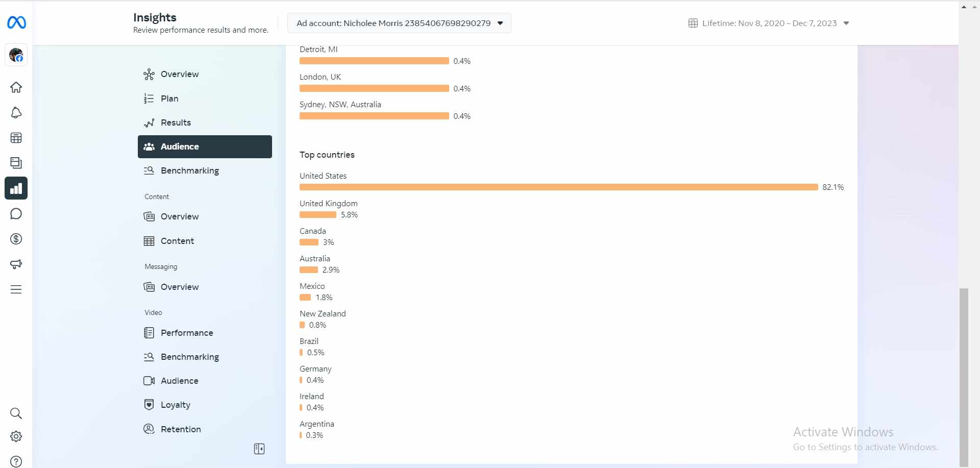Open All tools hamburger icon
Viewport: 980px width, 468px height.
pos(16,289)
